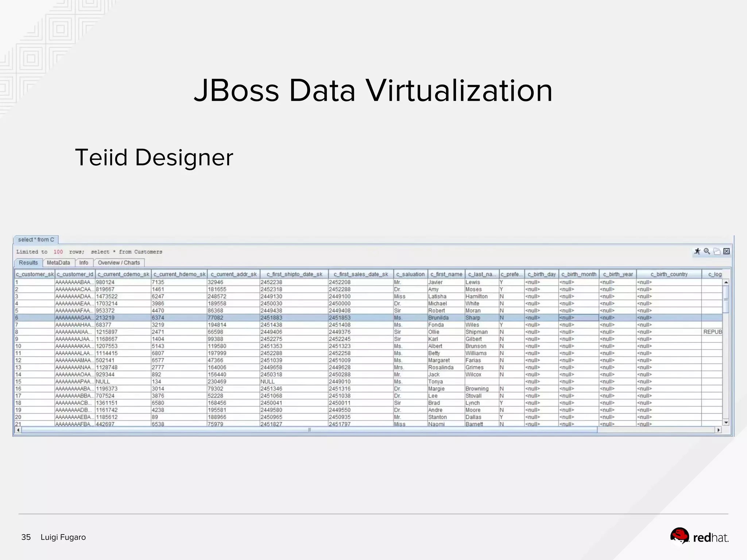Click the vertical scrollbar thumb
The height and width of the screenshot is (560, 747).
[x=726, y=299]
